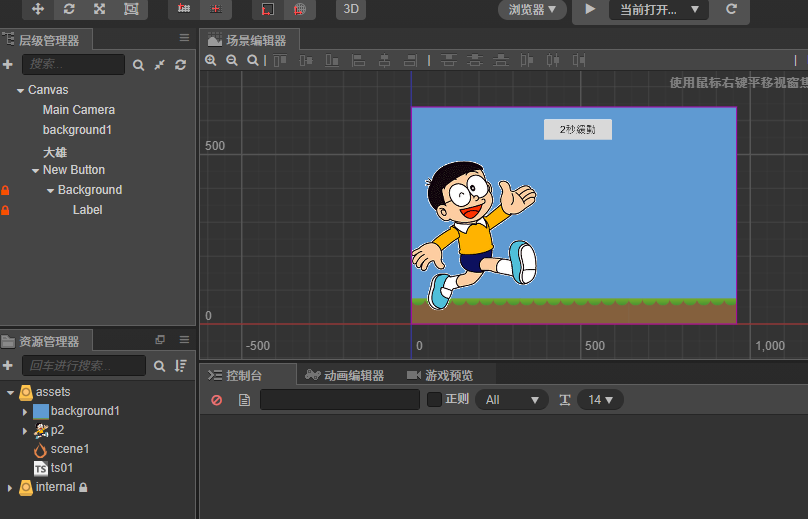Click the red rectangle debug icon

[268, 9]
